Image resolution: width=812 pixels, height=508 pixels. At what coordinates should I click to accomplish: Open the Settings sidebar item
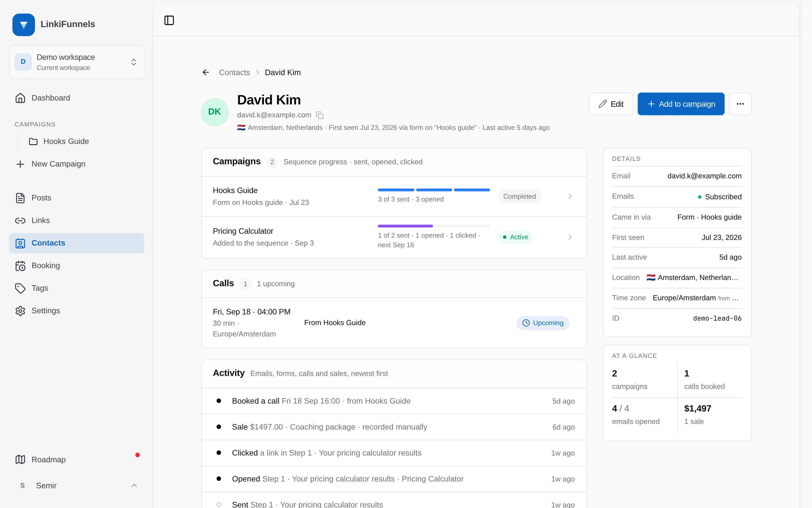point(76,311)
